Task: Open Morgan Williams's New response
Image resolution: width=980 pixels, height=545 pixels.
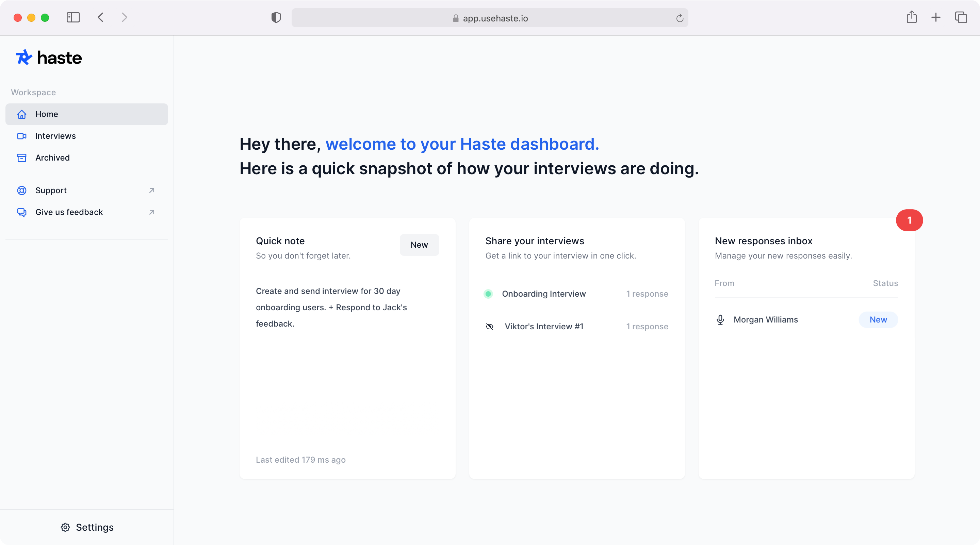Action: (x=878, y=319)
